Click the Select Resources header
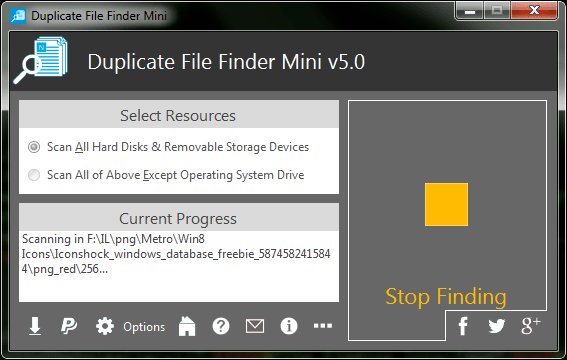 [x=179, y=115]
